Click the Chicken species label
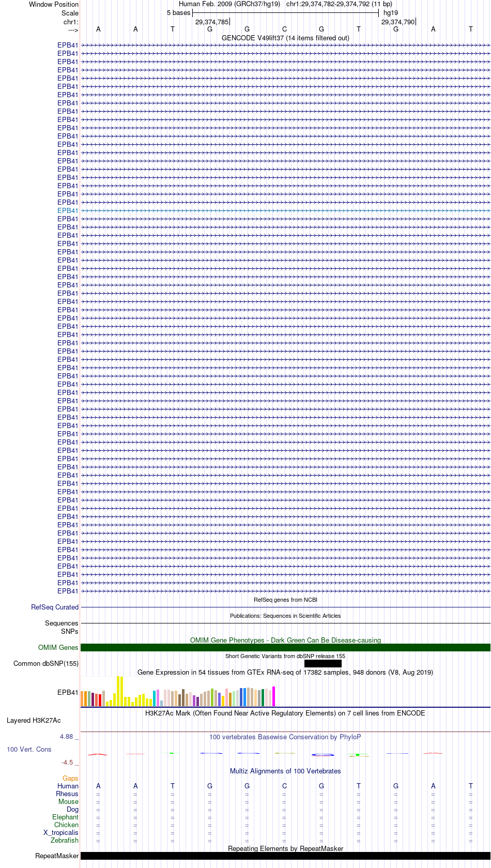 66,825
